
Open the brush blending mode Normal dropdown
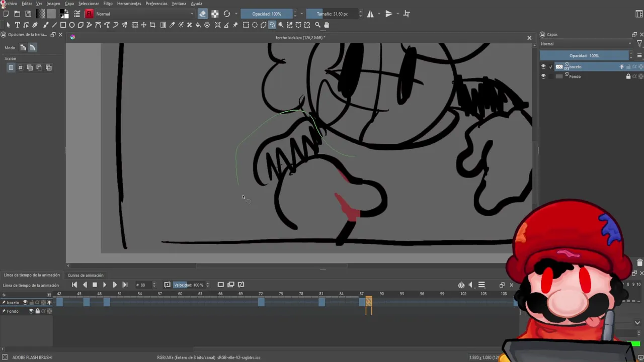click(x=144, y=14)
